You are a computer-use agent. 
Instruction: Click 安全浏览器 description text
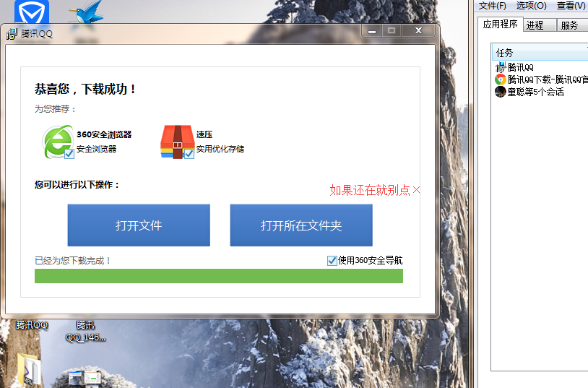pos(96,149)
